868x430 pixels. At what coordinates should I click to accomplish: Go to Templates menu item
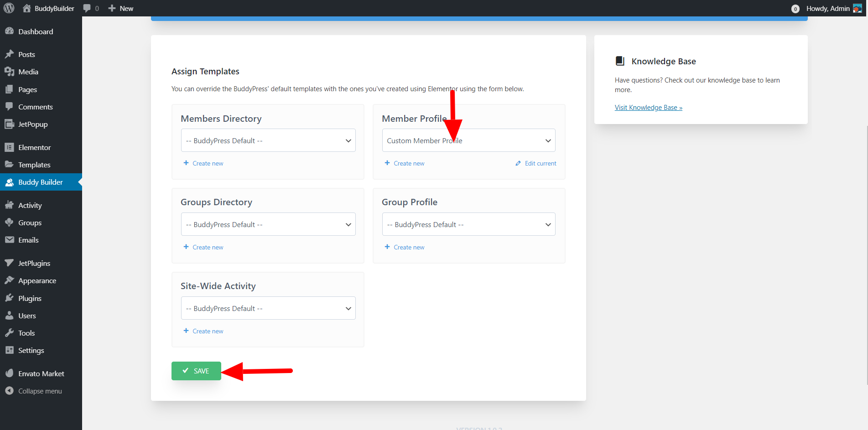41,165
